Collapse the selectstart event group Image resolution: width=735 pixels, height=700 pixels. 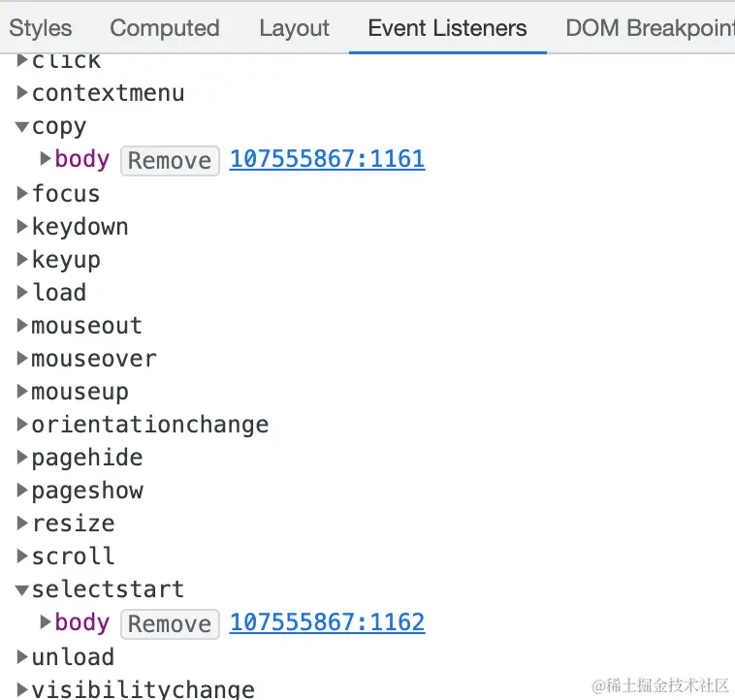(22, 589)
